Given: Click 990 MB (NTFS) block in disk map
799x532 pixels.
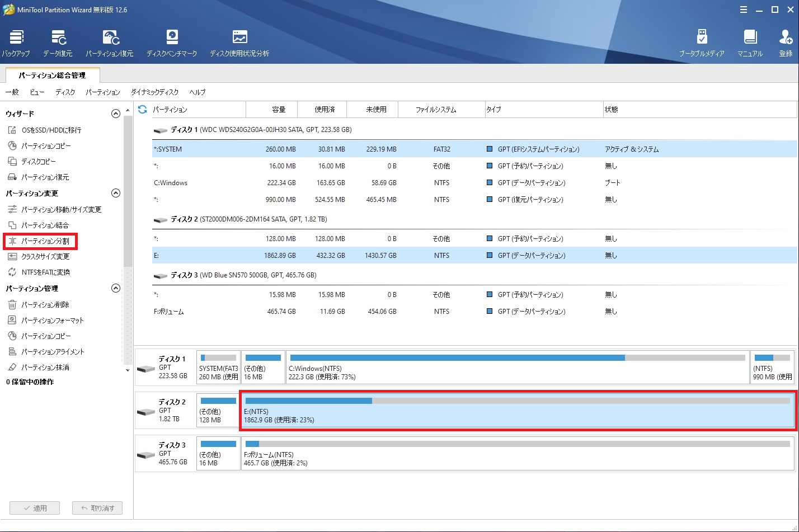Looking at the screenshot, I should pyautogui.click(x=772, y=368).
